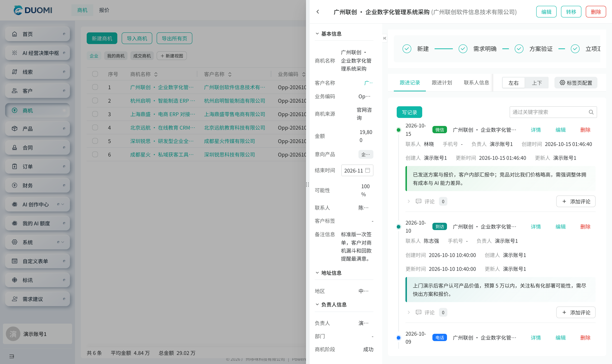
Task: Click the 通过关键字搜索 input field
Action: pos(553,112)
